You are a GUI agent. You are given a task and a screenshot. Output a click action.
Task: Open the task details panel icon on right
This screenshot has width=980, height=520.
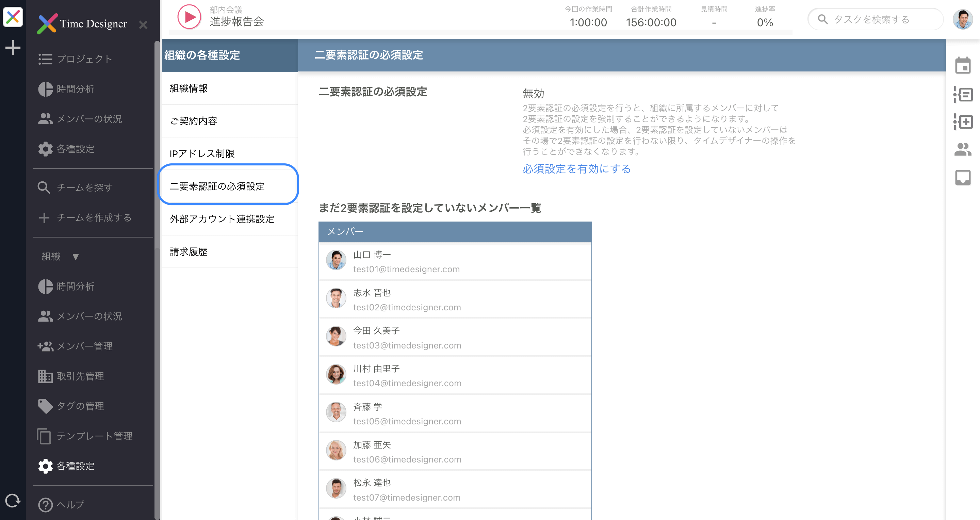(x=963, y=95)
